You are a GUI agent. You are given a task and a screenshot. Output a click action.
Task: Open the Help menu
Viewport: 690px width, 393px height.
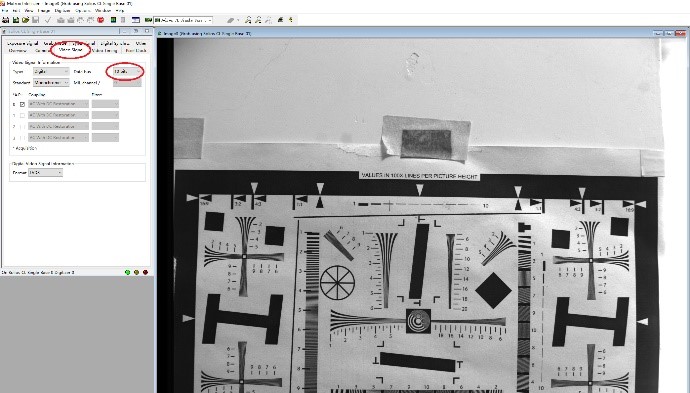click(119, 10)
